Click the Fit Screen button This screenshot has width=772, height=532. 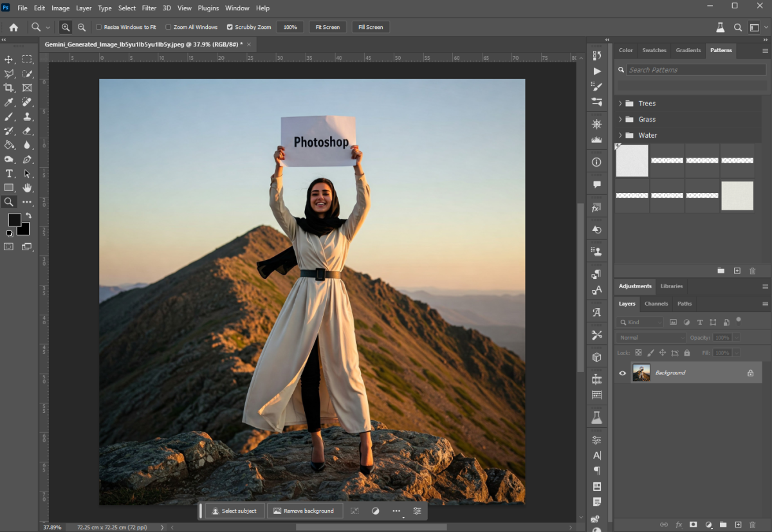[x=327, y=27]
